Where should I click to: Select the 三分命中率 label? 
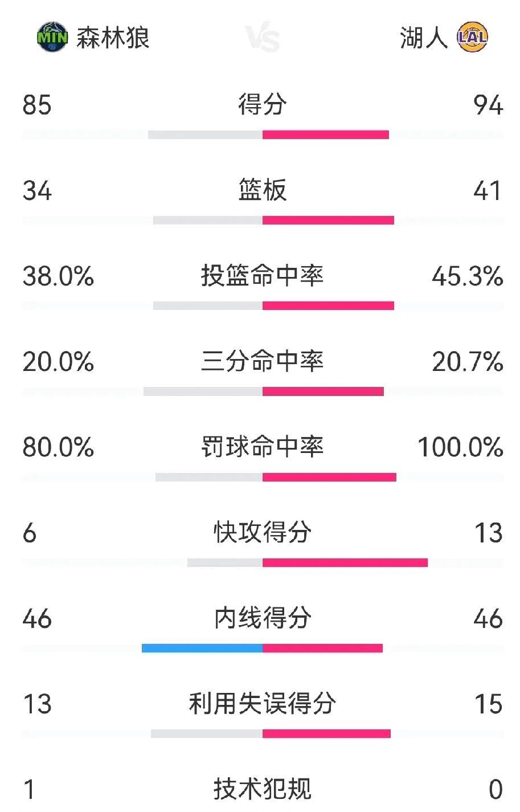coord(263,362)
